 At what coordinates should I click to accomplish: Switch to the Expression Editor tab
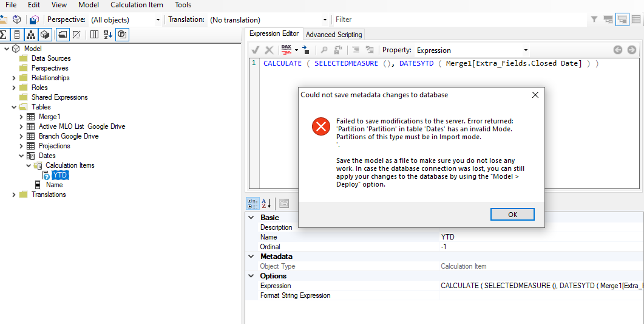(x=274, y=33)
